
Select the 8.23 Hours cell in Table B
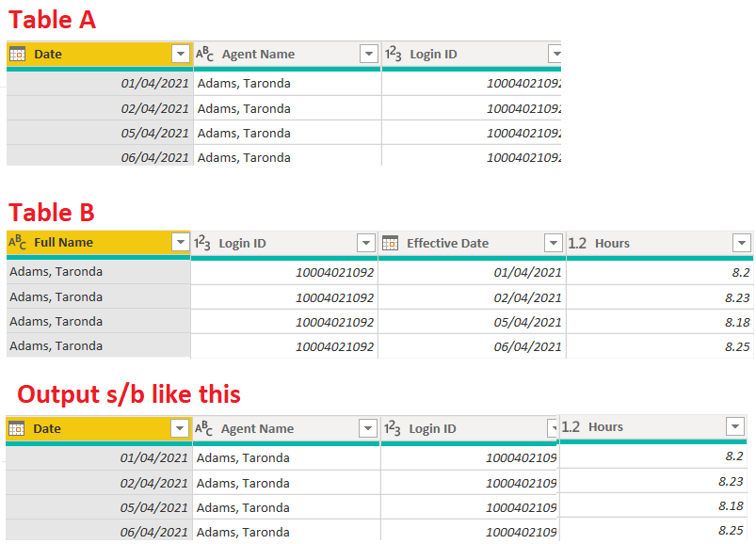tap(660, 297)
